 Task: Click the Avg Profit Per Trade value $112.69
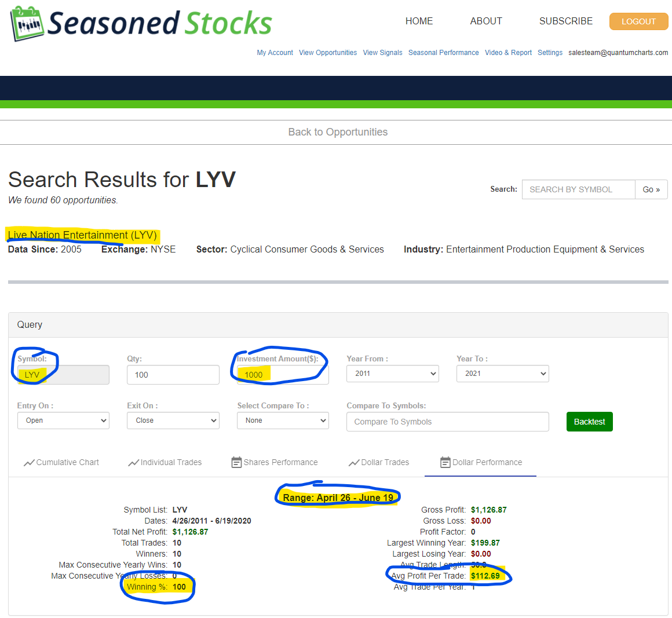[485, 576]
